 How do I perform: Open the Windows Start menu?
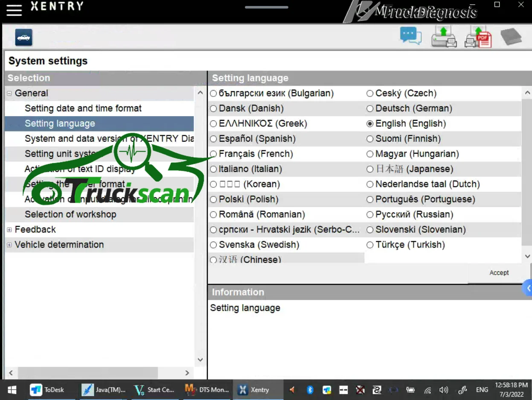pos(12,390)
